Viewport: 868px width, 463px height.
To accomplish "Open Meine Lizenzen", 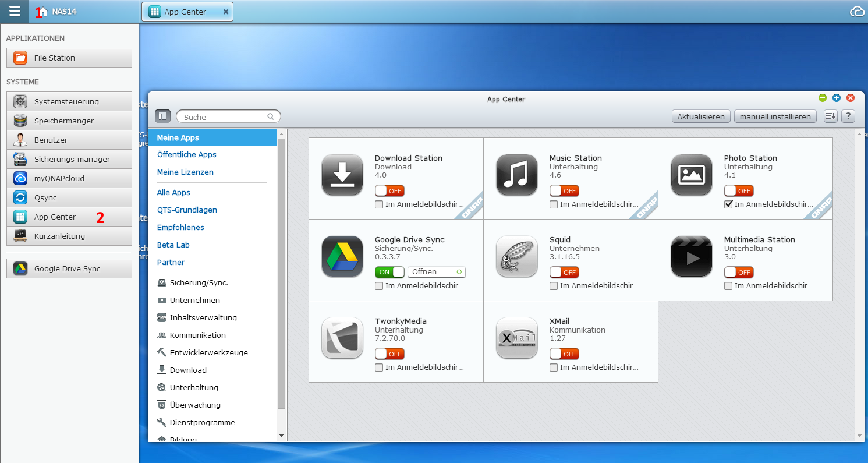I will 185,172.
